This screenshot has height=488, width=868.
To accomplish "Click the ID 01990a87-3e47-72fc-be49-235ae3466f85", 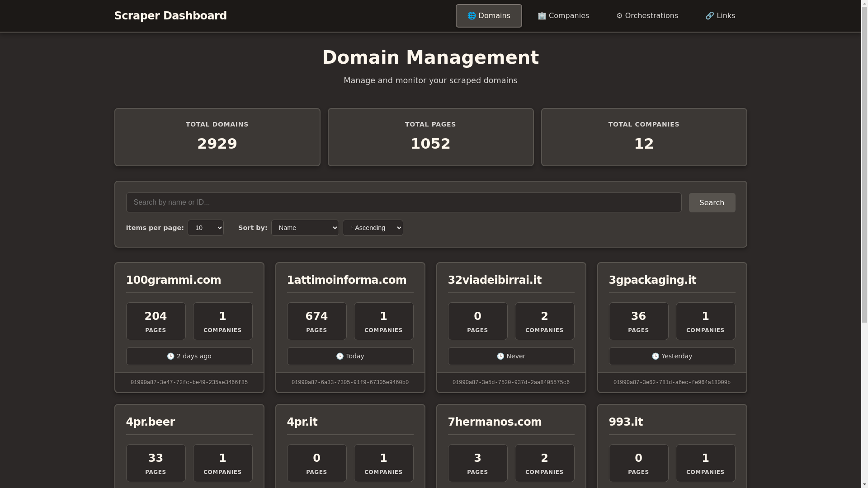I will coord(189,383).
